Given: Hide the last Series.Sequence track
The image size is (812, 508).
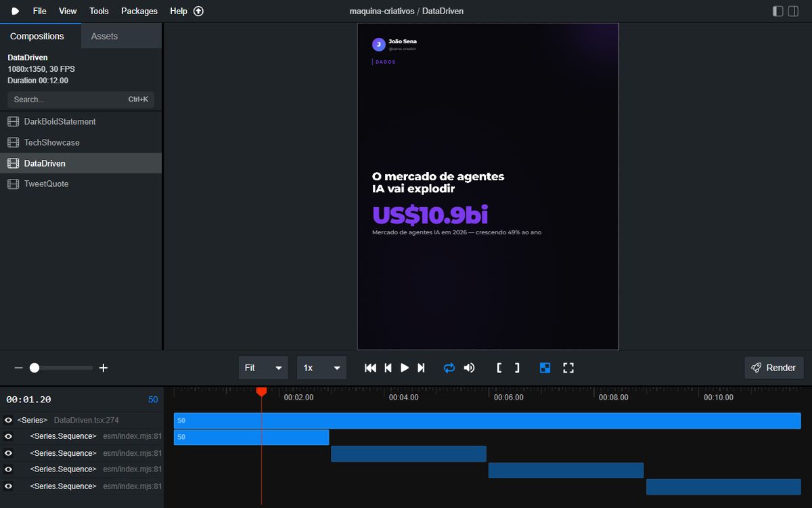Looking at the screenshot, I should click(x=8, y=486).
